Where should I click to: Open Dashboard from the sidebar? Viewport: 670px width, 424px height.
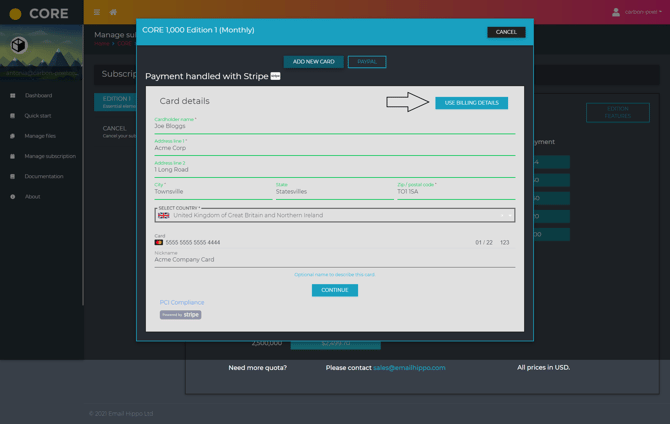click(38, 95)
